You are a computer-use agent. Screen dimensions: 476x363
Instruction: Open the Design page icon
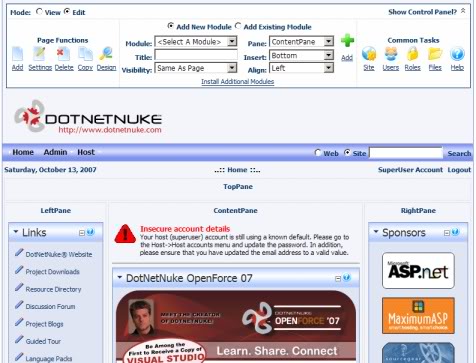coord(106,54)
